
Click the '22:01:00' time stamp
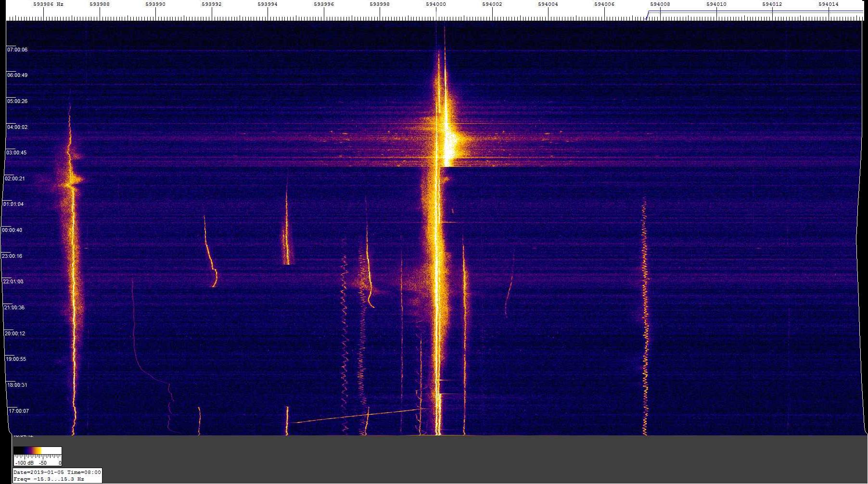pyautogui.click(x=13, y=282)
